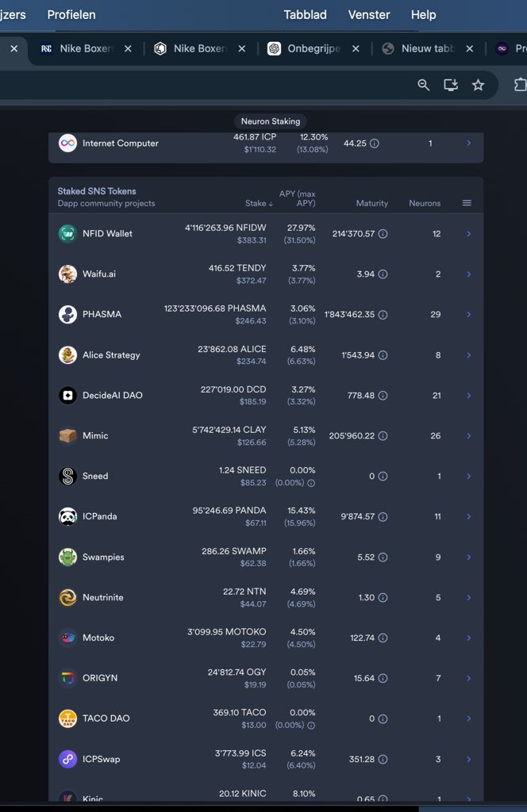This screenshot has width=527, height=812.
Task: Show maturity info for Internet Computer
Action: pyautogui.click(x=374, y=144)
